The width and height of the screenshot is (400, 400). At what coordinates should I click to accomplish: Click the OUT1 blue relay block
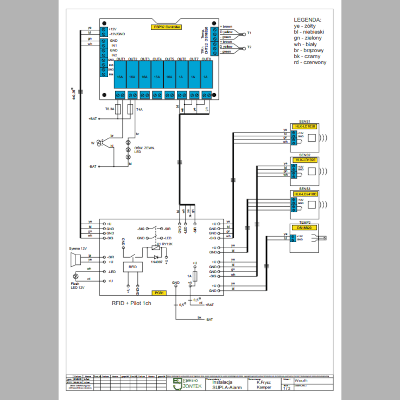click(120, 74)
